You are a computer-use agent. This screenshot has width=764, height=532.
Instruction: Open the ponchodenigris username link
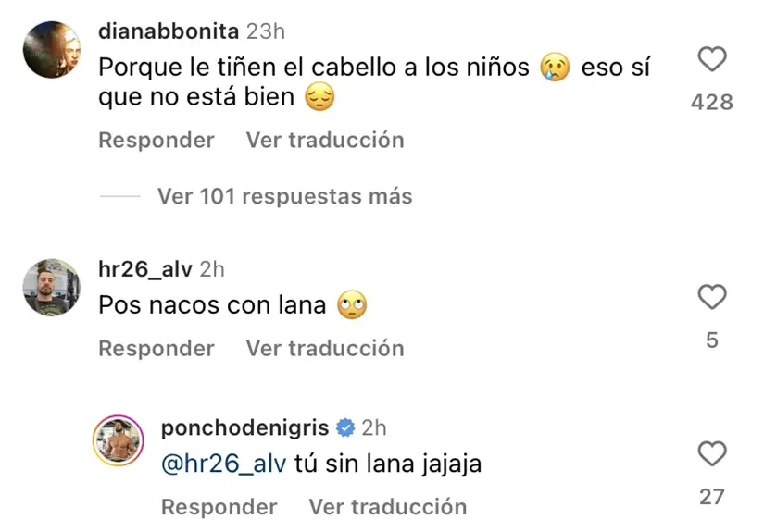click(x=245, y=427)
